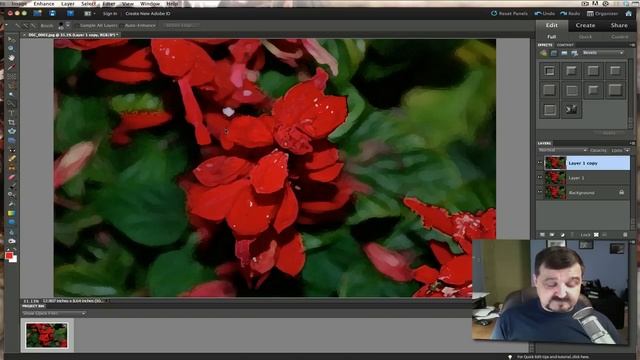Viewport: 640px width, 360px height.
Task: Open the Bevels category dropdown
Action: [603, 53]
